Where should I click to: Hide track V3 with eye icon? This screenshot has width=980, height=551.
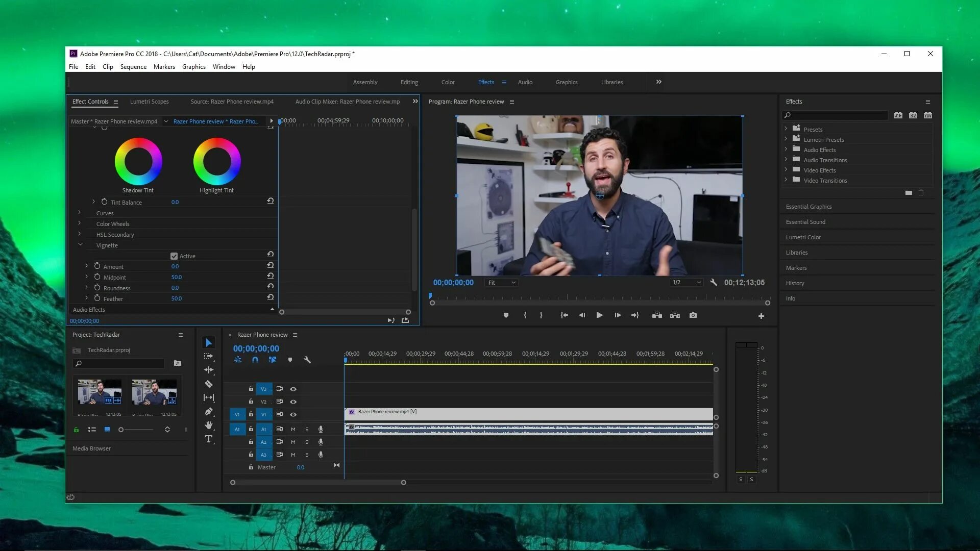tap(293, 389)
